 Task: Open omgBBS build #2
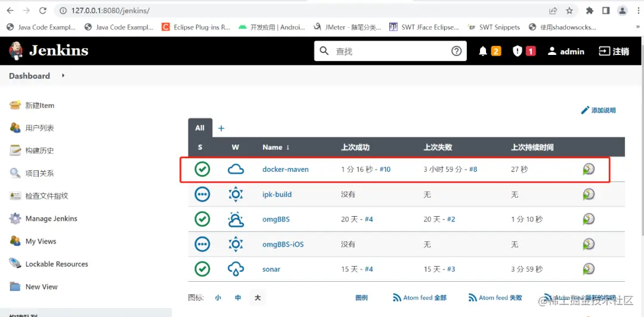click(x=451, y=219)
